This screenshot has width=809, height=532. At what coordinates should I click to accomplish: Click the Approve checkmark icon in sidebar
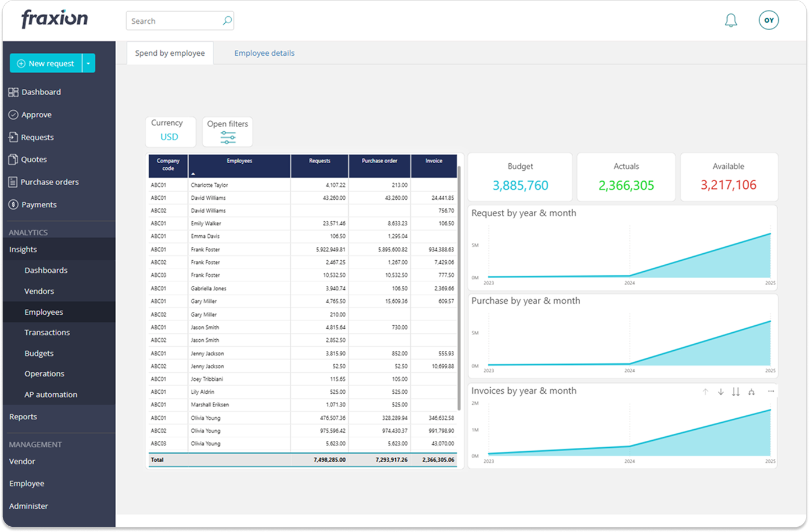[x=13, y=114]
